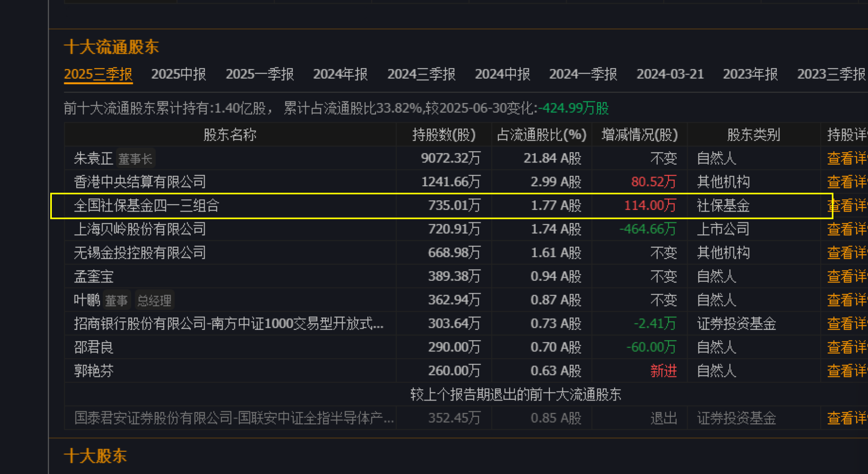The image size is (868, 474).
Task: Open the 2024-03-21 date tab
Action: [670, 74]
